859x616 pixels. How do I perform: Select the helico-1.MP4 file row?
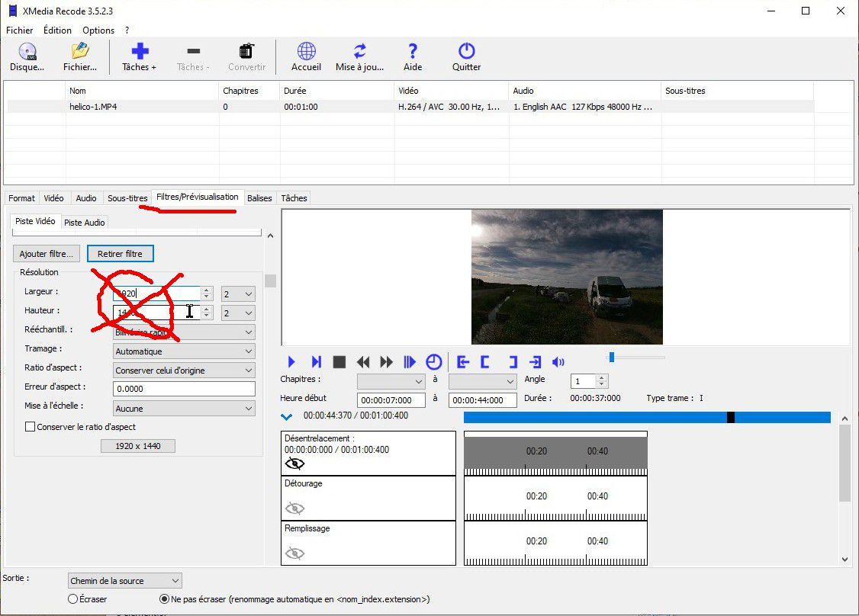click(x=410, y=107)
